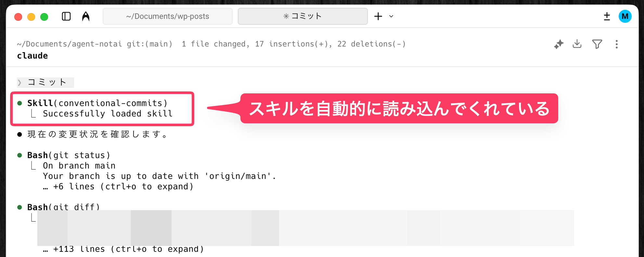The image size is (644, 257).
Task: Open the plus-minus diff view icon
Action: (607, 16)
